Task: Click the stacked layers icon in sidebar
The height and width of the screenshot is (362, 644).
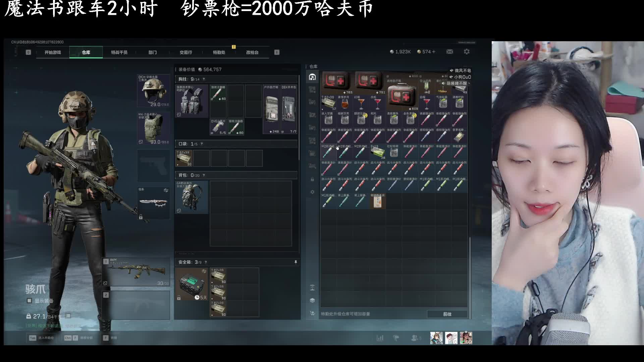Action: pos(312,300)
